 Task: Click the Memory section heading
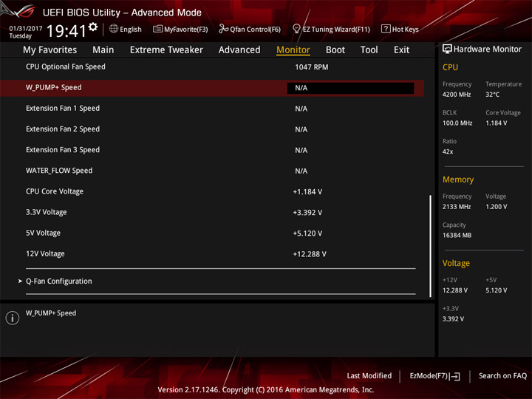click(458, 180)
